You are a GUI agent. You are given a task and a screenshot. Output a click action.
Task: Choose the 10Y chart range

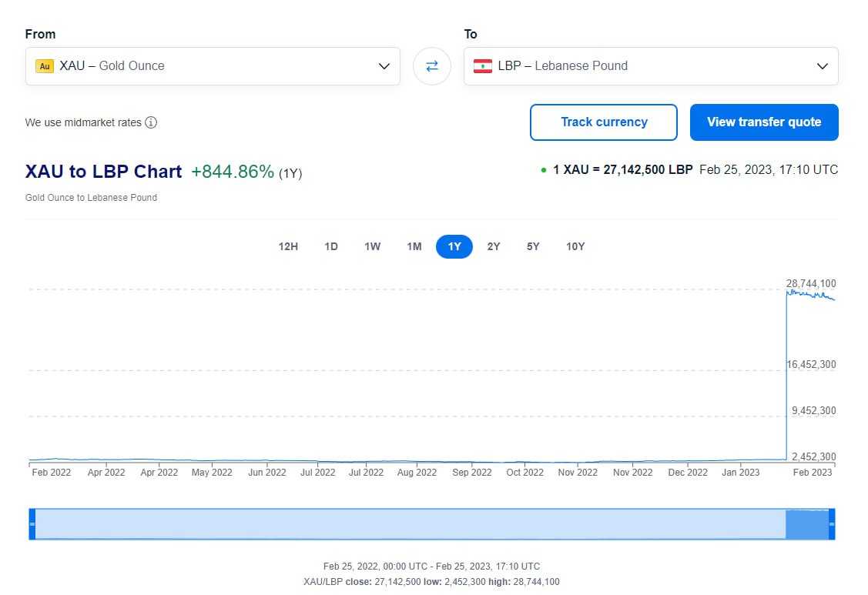[x=575, y=246]
